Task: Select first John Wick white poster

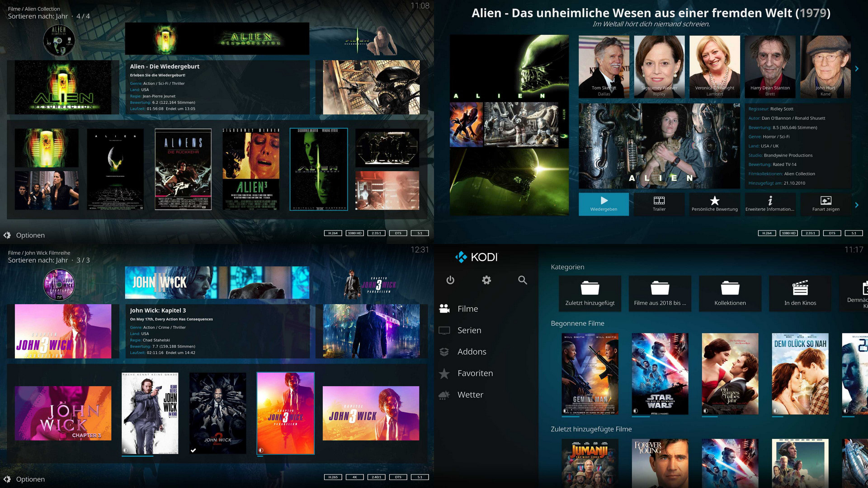Action: 150,413
